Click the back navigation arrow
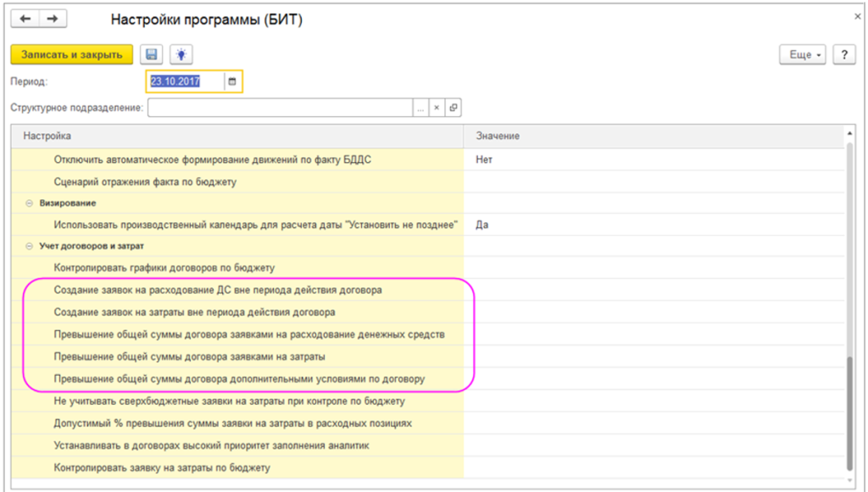This screenshot has width=868, height=492. [x=25, y=19]
